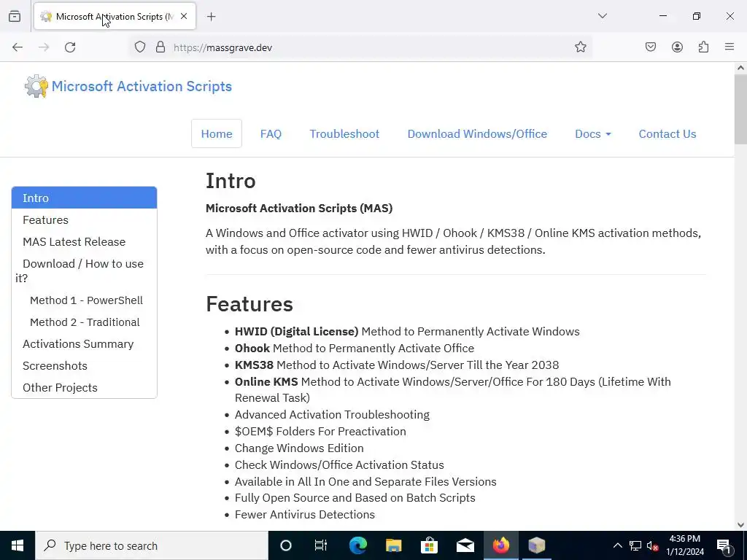Image resolution: width=747 pixels, height=560 pixels.
Task: Open the clock showing 4:36 PM
Action: tap(684, 545)
